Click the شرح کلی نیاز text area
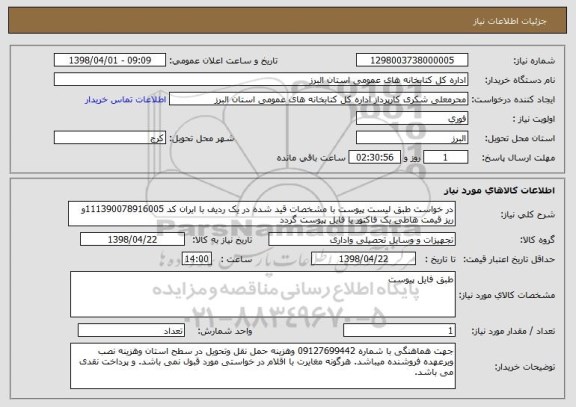576x407 pixels. point(262,214)
